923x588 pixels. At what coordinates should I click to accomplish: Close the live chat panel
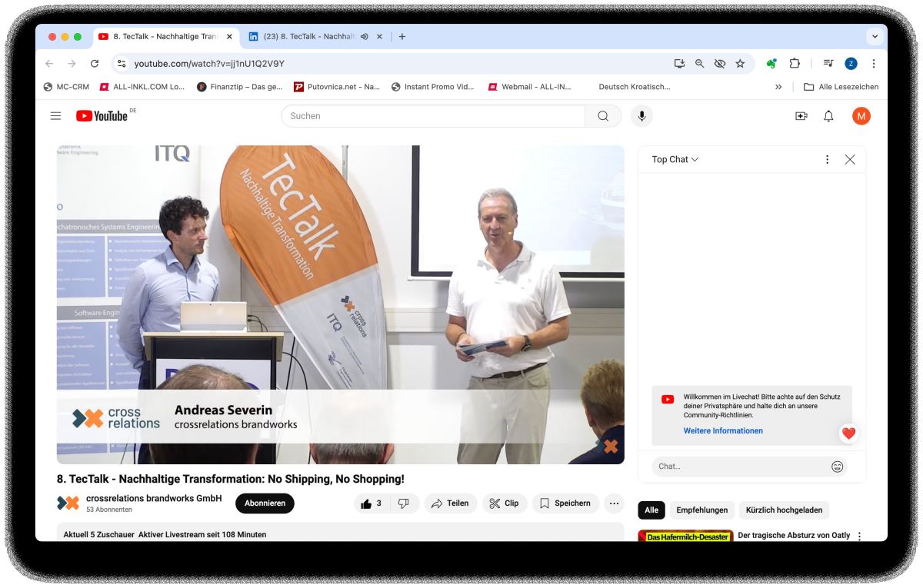tap(850, 159)
